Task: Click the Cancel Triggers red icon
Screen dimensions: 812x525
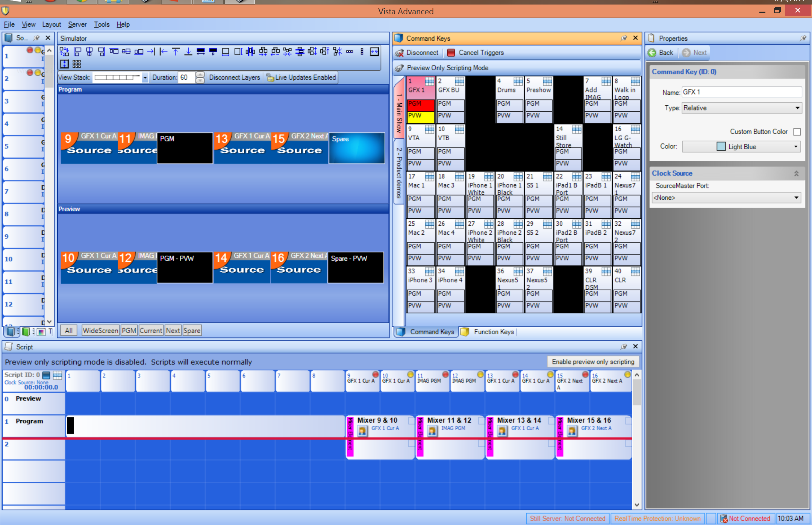Action: (x=451, y=53)
